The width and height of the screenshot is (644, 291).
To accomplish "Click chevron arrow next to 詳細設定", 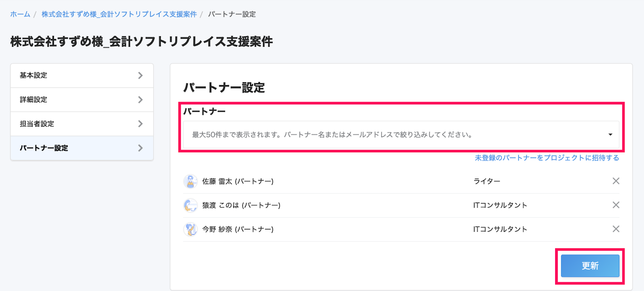I will click(140, 100).
